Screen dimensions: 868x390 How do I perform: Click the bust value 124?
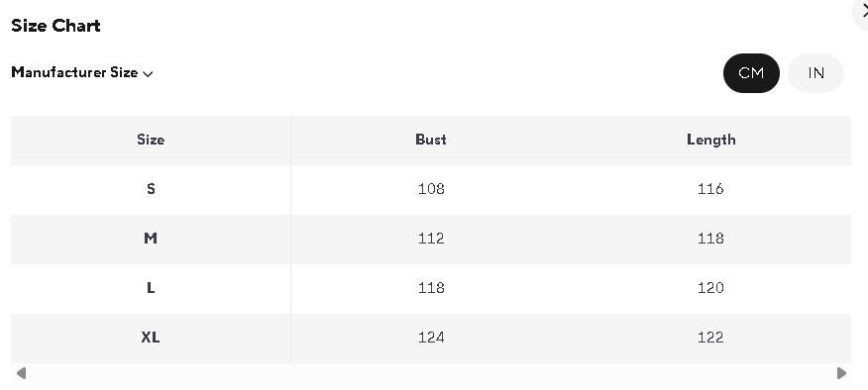[x=431, y=338]
